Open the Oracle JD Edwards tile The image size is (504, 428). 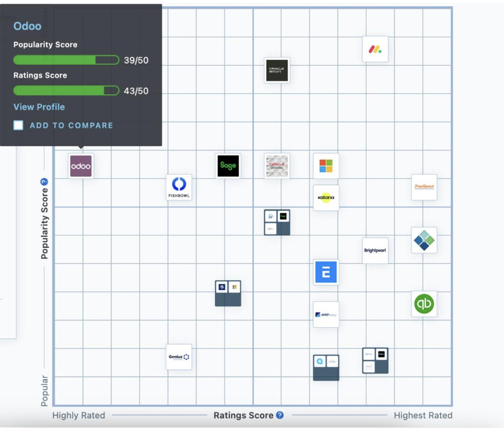click(x=277, y=166)
